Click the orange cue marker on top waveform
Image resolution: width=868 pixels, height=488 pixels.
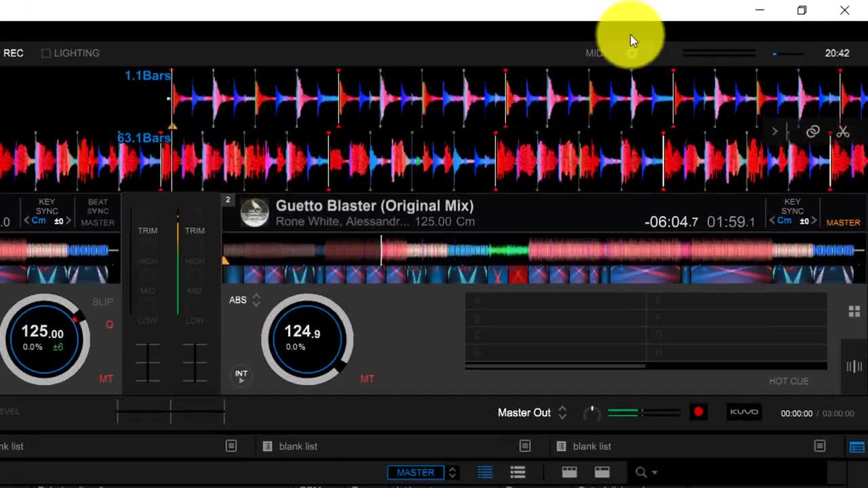pyautogui.click(x=172, y=125)
